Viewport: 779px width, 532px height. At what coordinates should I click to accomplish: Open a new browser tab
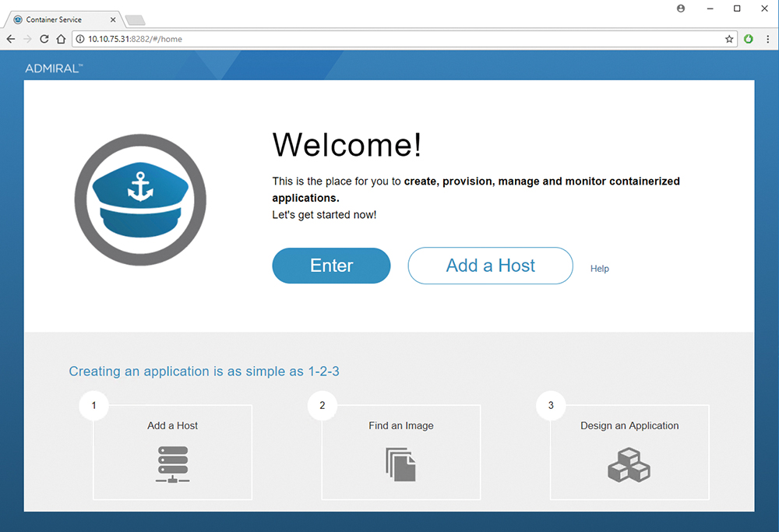tap(135, 20)
